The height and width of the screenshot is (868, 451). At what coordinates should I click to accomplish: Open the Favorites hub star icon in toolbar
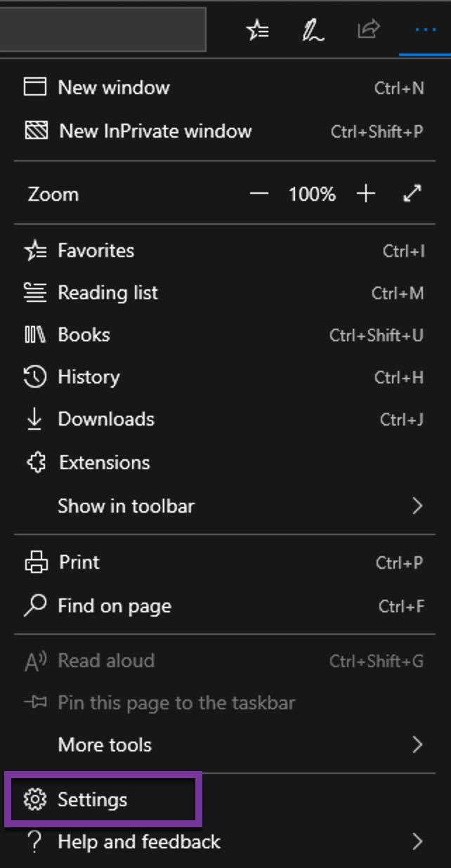click(258, 30)
